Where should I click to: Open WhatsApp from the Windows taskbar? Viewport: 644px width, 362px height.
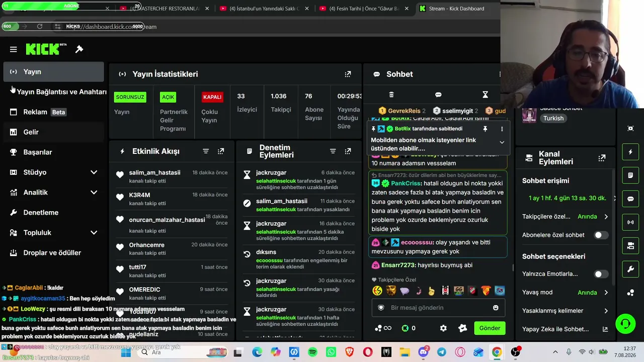(x=331, y=352)
